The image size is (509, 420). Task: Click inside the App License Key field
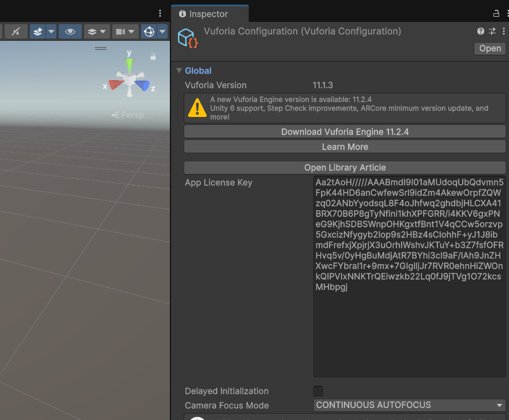tap(409, 277)
